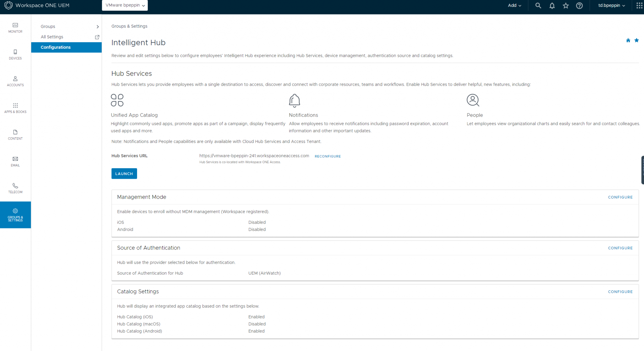Open the Add dropdown menu
The image size is (644, 351).
pos(514,5)
